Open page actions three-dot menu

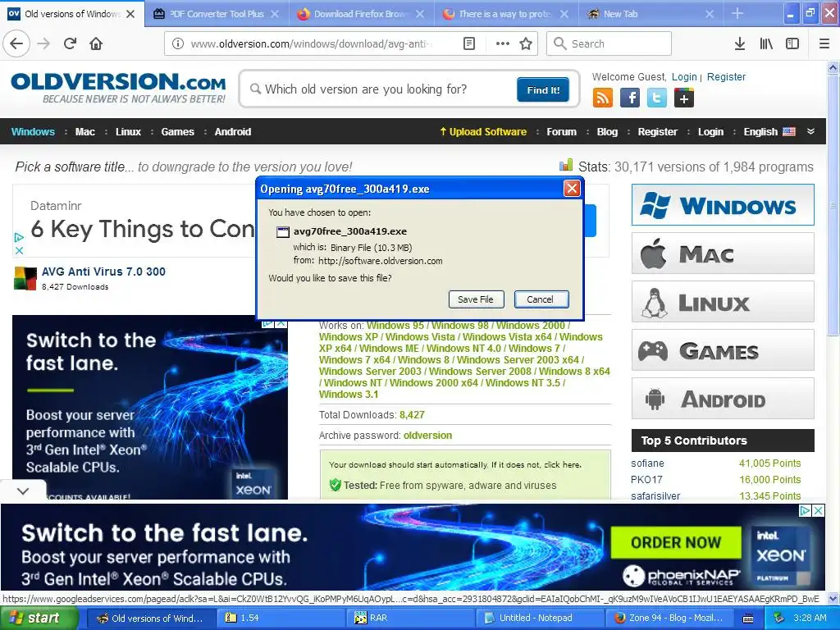[502, 43]
